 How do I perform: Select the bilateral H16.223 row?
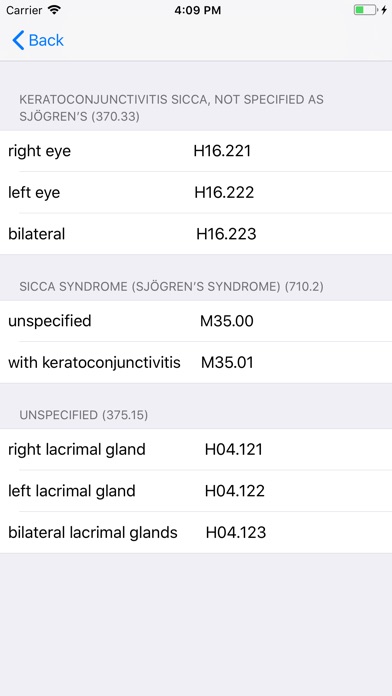coord(196,234)
